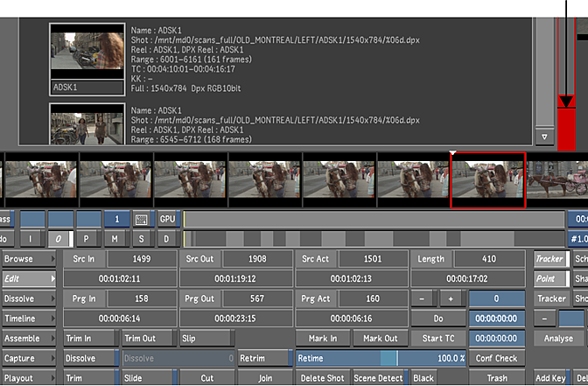Click the top timeline scrub bar
This screenshot has height=386, width=588.
[374, 220]
